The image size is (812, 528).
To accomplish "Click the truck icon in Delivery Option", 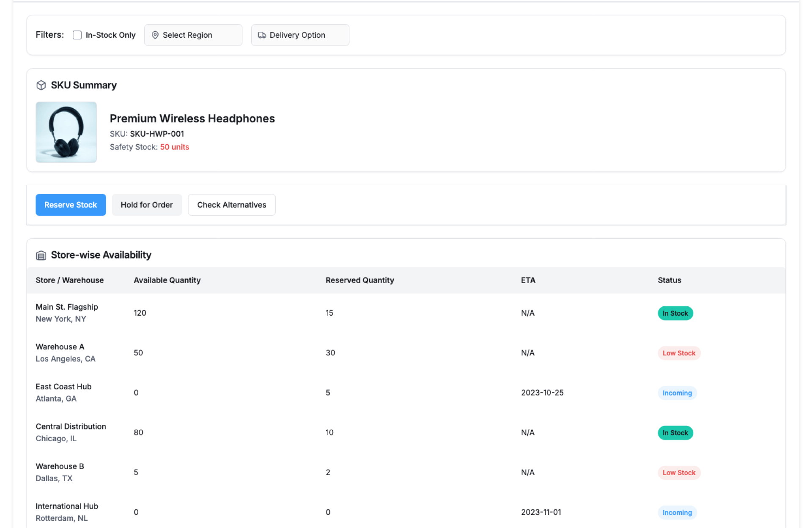I will [x=262, y=35].
